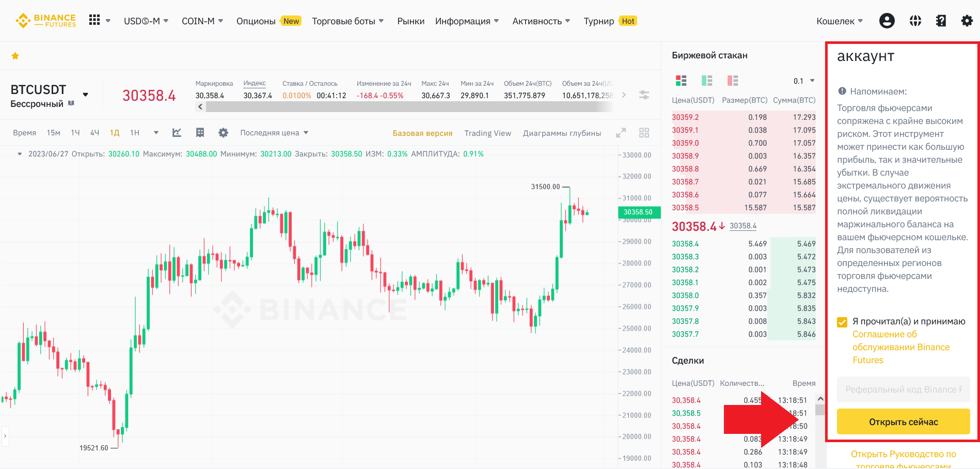
Task: Click the chart indicators icon
Action: (177, 133)
